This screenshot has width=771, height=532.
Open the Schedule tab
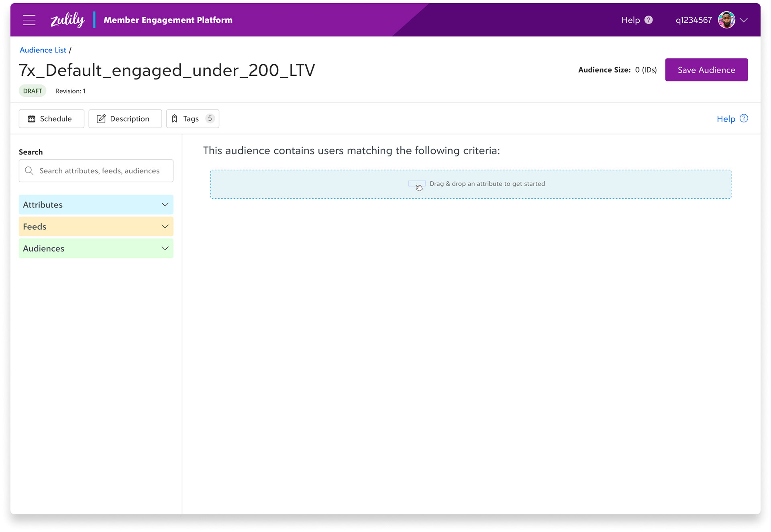(51, 119)
